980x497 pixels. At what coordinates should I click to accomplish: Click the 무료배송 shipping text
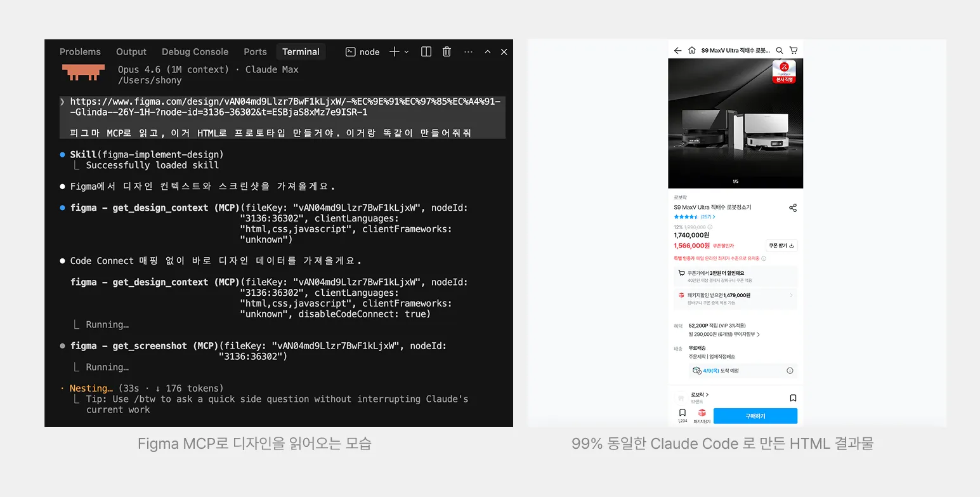pyautogui.click(x=697, y=348)
